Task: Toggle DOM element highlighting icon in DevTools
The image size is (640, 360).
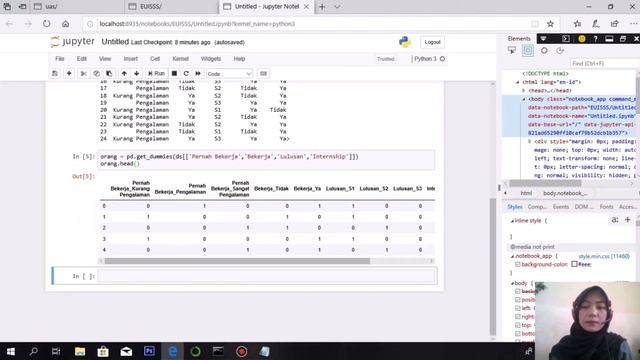Action: (x=528, y=51)
